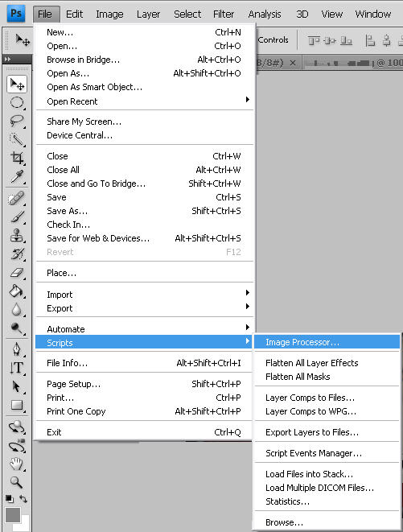Select the Rectangle shape tool

(17, 405)
